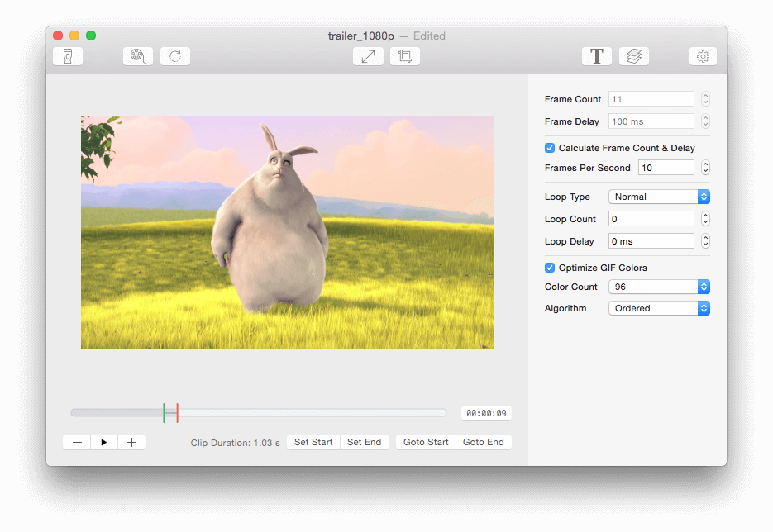Select the film reel video icon

[137, 55]
